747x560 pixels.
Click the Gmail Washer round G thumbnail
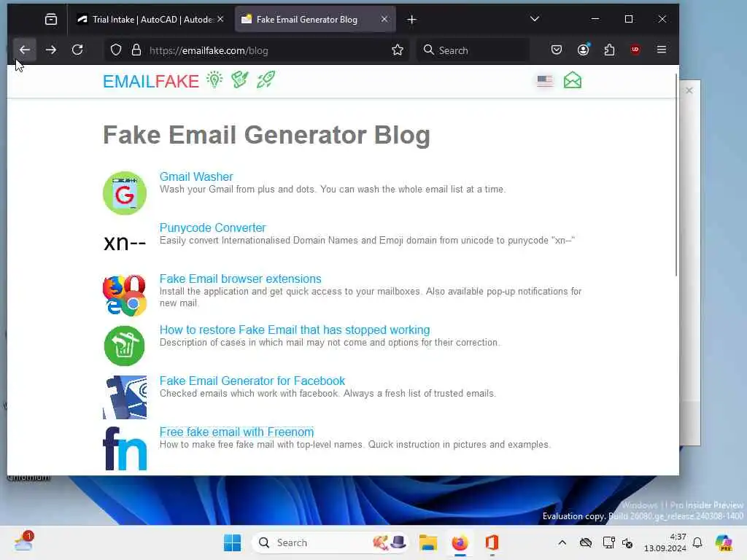(124, 192)
